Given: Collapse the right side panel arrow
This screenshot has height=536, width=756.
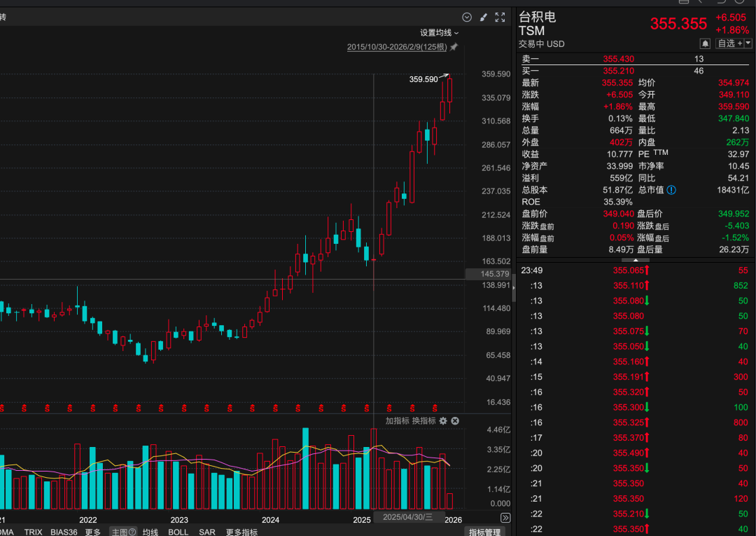Looking at the screenshot, I should pos(513,287).
